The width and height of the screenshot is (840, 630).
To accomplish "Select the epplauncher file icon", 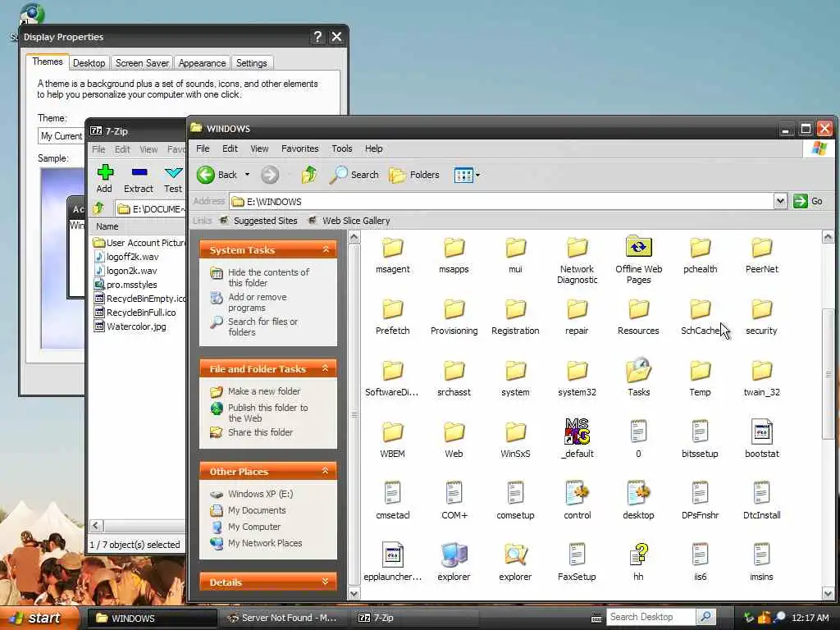I will (x=392, y=555).
